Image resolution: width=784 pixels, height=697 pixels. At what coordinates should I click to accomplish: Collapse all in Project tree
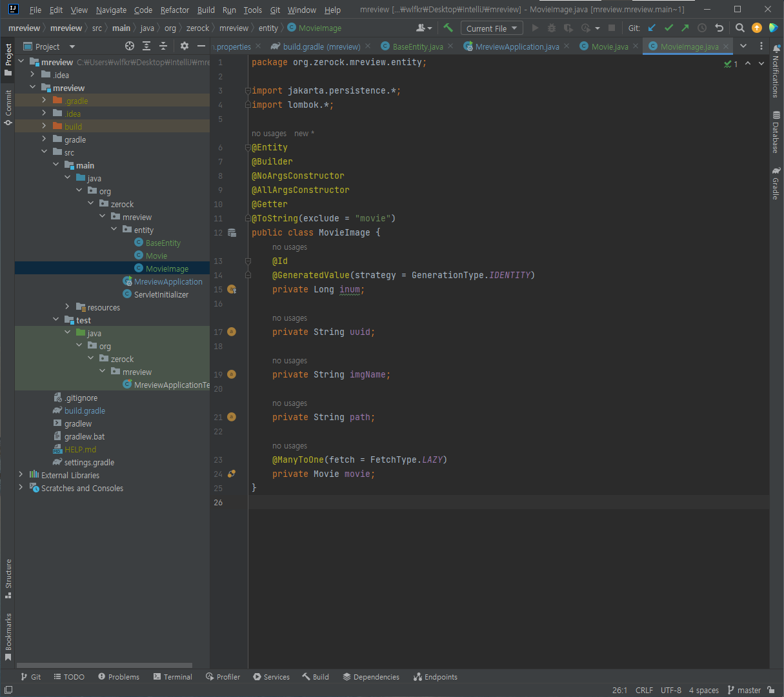point(163,46)
